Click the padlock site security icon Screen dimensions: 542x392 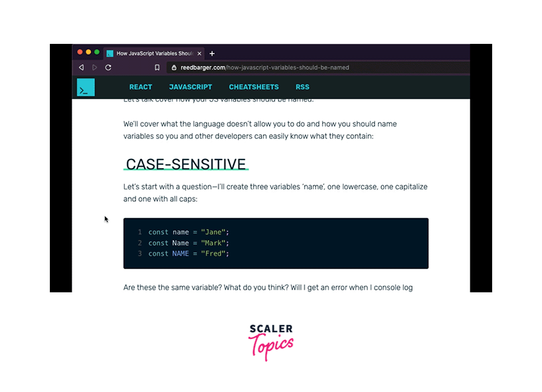[x=173, y=68]
